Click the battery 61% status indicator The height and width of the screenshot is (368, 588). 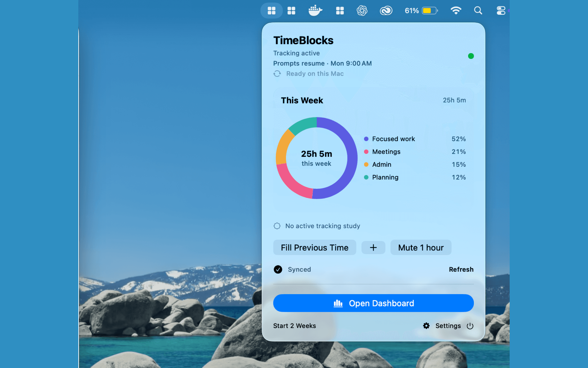pyautogui.click(x=421, y=11)
